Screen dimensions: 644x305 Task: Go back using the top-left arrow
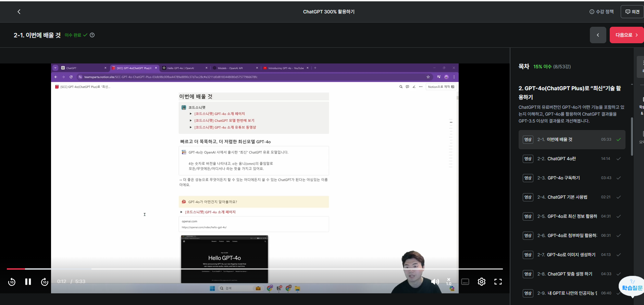coord(19,12)
